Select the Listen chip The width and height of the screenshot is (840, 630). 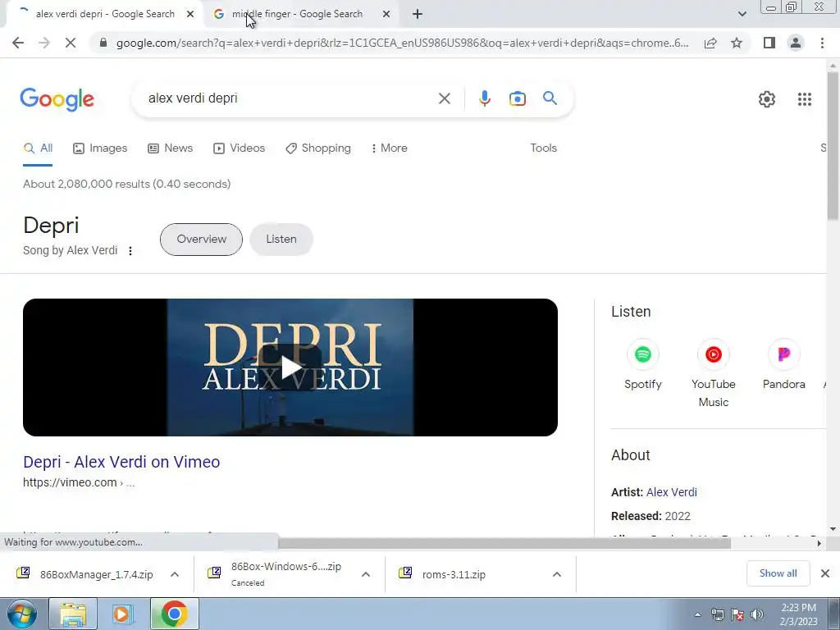click(281, 239)
